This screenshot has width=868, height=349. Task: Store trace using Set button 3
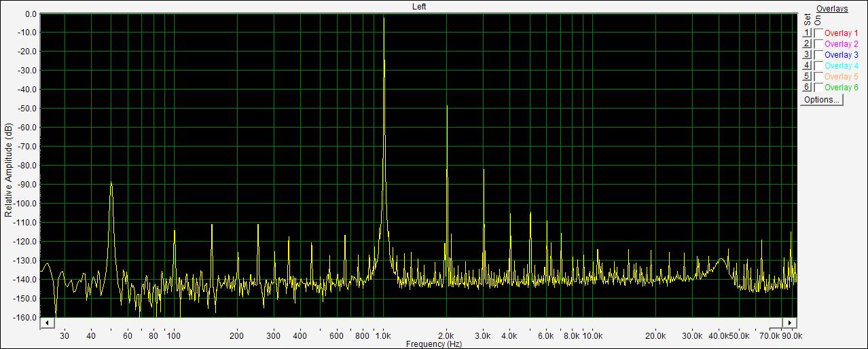pos(807,54)
